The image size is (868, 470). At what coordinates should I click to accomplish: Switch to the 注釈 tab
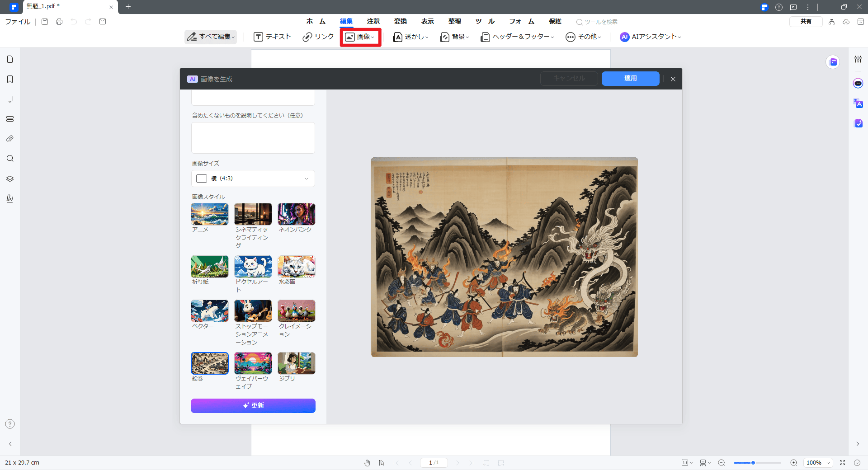[x=373, y=21]
